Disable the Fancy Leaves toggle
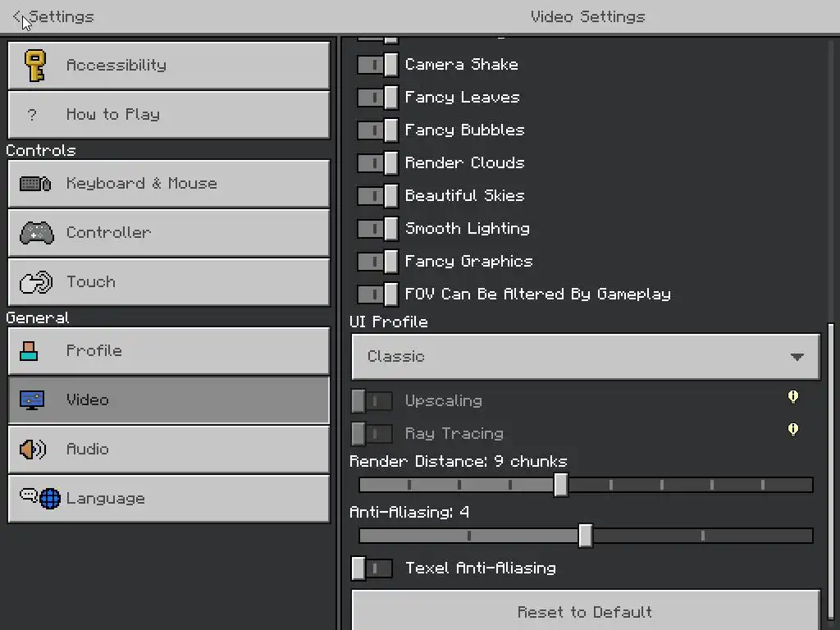The image size is (840, 630). [x=377, y=98]
